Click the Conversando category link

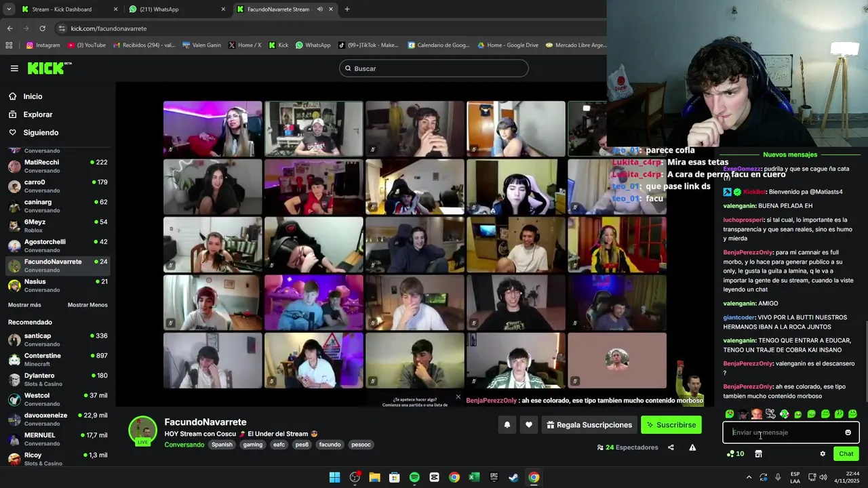184,445
